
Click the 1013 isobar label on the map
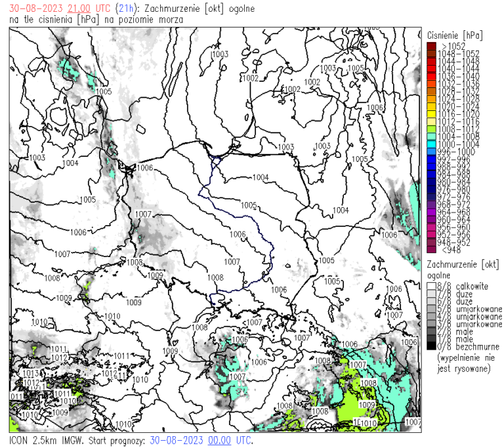click(31, 373)
